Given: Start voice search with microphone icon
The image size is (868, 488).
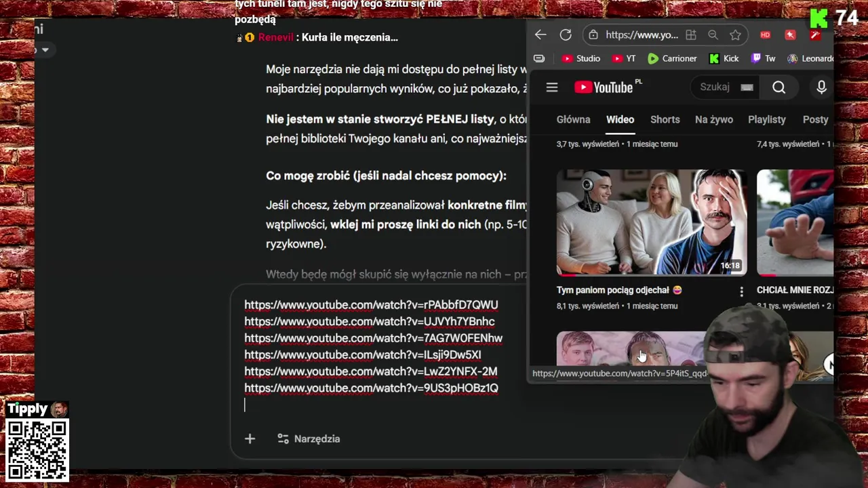Looking at the screenshot, I should click(x=821, y=87).
